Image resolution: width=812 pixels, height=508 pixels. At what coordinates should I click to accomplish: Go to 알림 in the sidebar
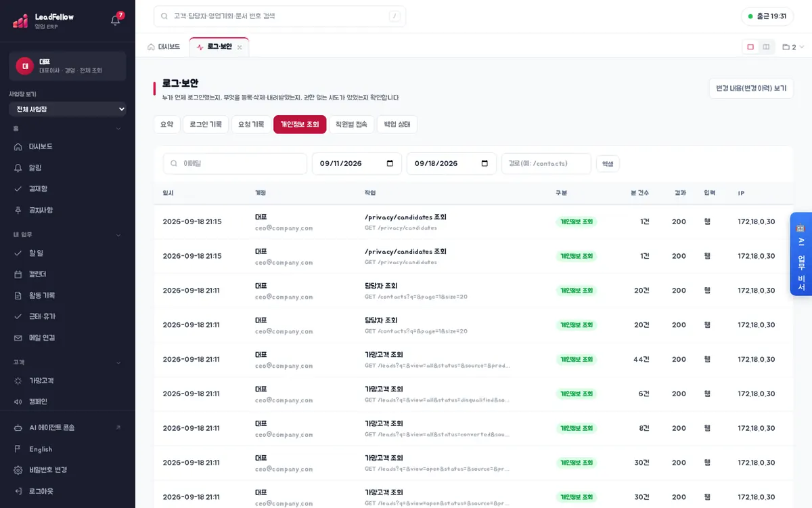coord(68,167)
